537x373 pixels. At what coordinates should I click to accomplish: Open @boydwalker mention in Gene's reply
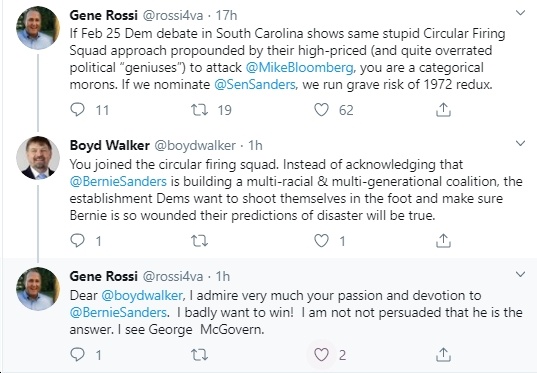142,295
